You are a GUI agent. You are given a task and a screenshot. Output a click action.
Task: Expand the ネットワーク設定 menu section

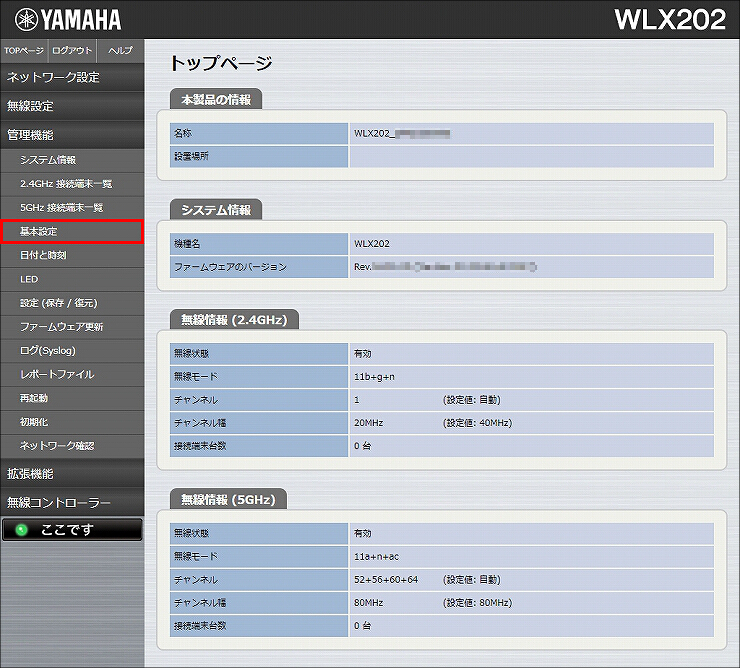pyautogui.click(x=72, y=77)
